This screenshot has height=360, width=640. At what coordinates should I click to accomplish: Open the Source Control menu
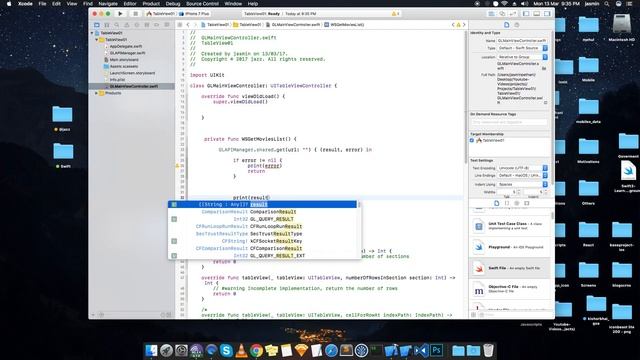click(x=202, y=4)
